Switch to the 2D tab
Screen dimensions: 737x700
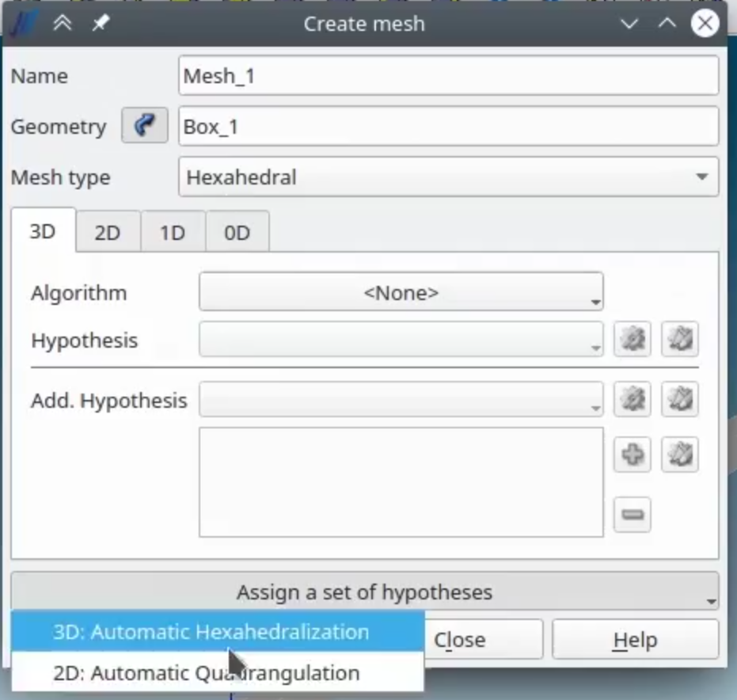point(108,232)
